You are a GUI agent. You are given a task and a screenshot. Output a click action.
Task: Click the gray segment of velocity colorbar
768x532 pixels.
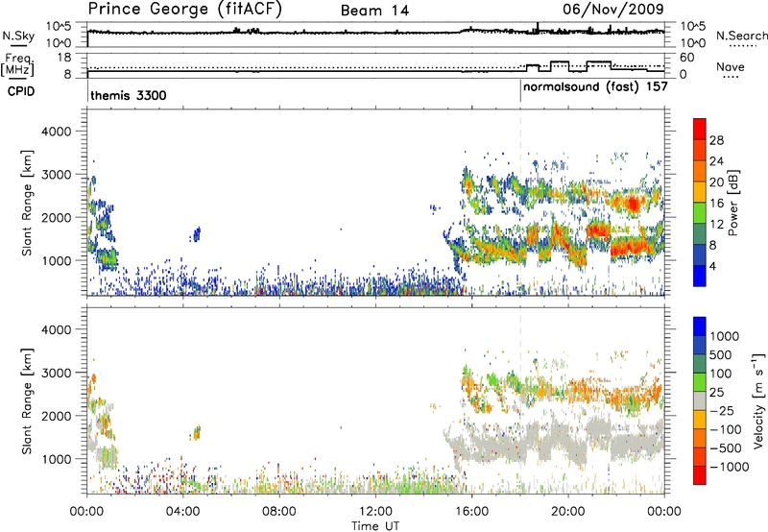coord(700,400)
